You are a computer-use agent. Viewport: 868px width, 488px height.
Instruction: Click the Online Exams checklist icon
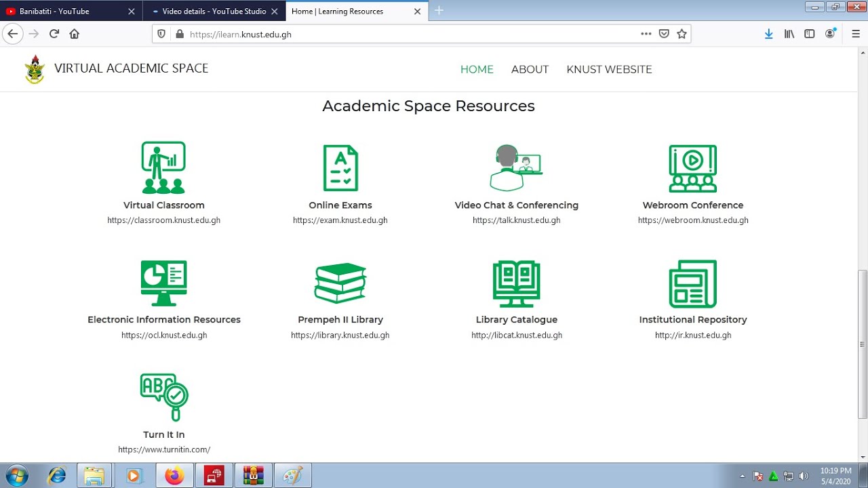click(x=340, y=168)
